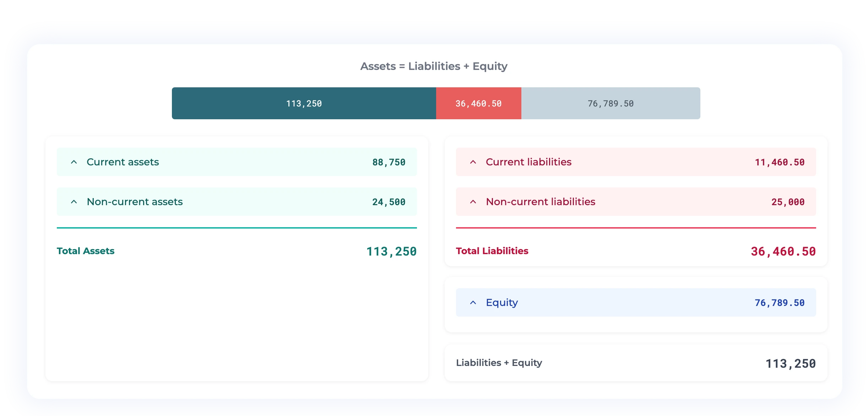The image size is (868, 416).
Task: Click the Non-current liabilities label
Action: coord(541,202)
